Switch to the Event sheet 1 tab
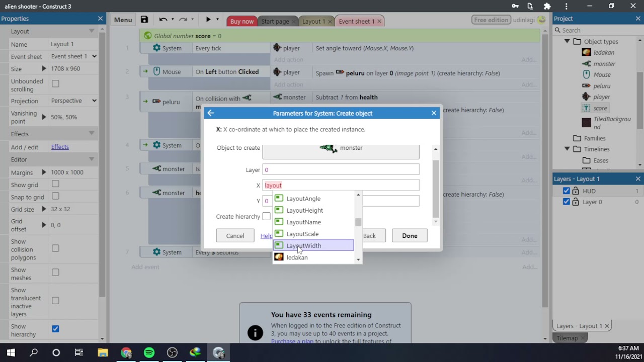 [x=356, y=21]
